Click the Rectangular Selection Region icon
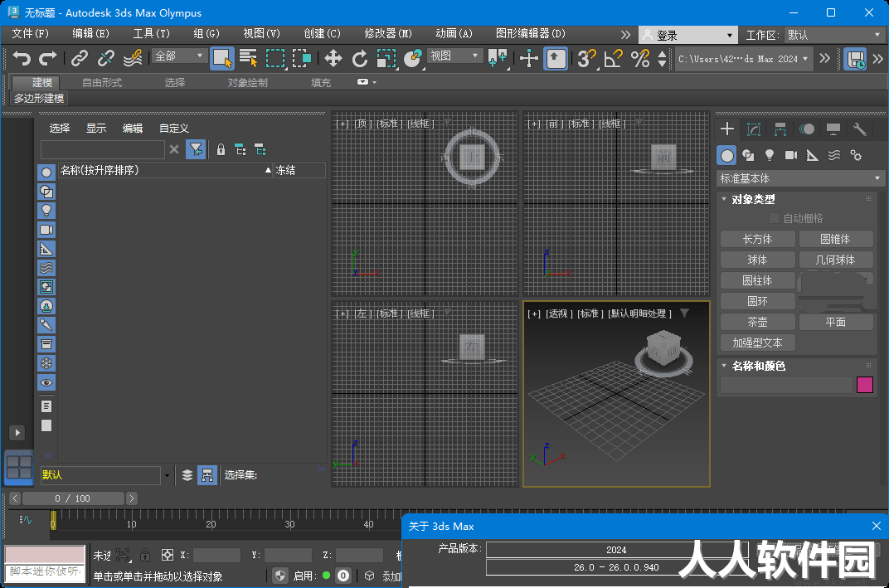The width and height of the screenshot is (889, 588). [x=275, y=58]
